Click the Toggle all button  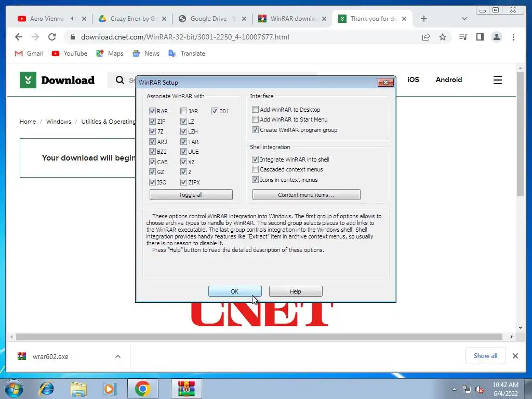[x=191, y=195]
